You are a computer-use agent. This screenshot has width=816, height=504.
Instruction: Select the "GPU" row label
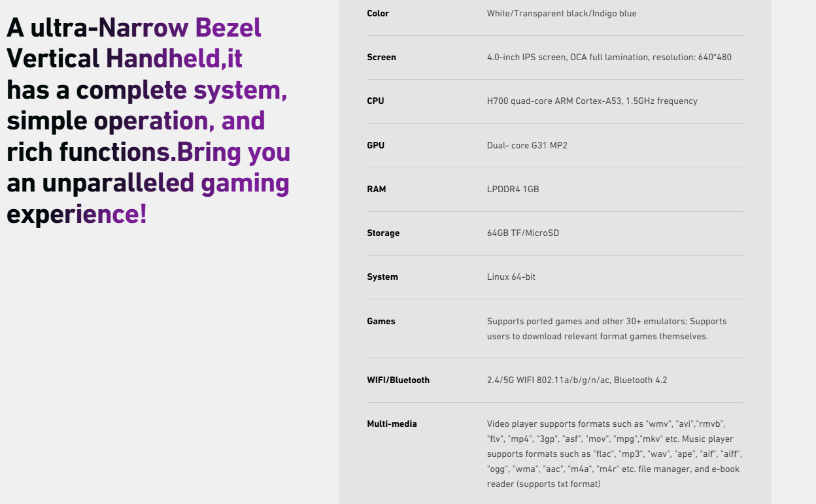coord(375,145)
